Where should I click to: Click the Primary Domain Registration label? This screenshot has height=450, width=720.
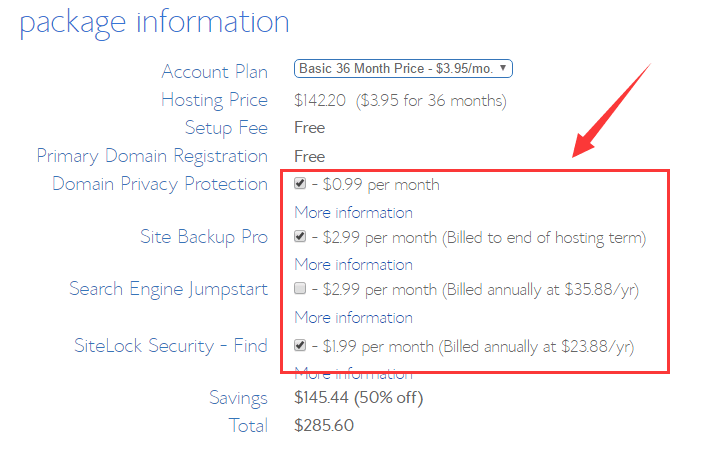click(x=152, y=156)
